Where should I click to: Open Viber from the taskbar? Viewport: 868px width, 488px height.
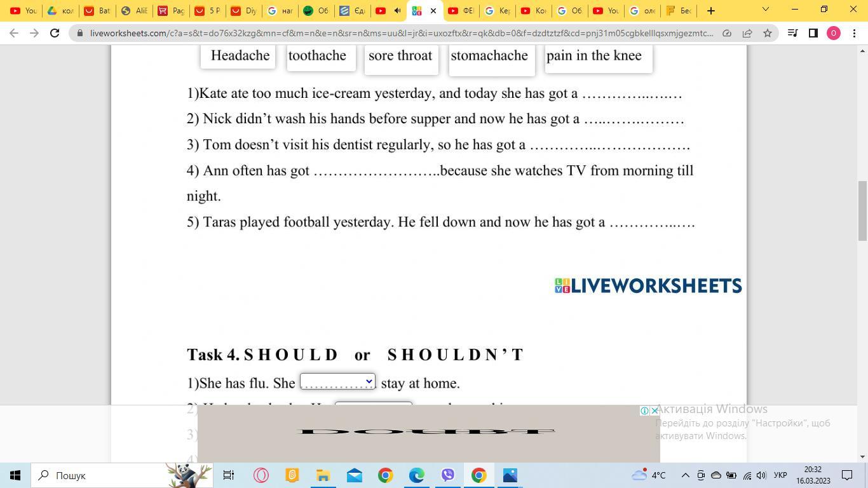447,475
